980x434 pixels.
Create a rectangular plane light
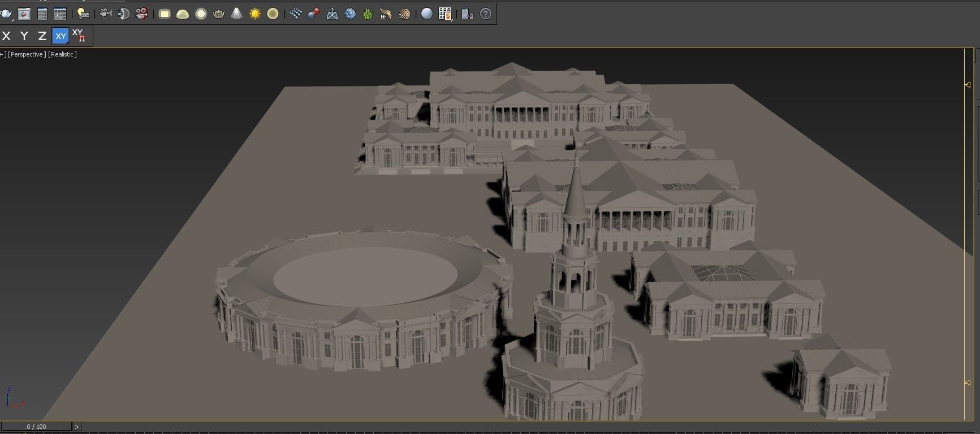tap(165, 14)
